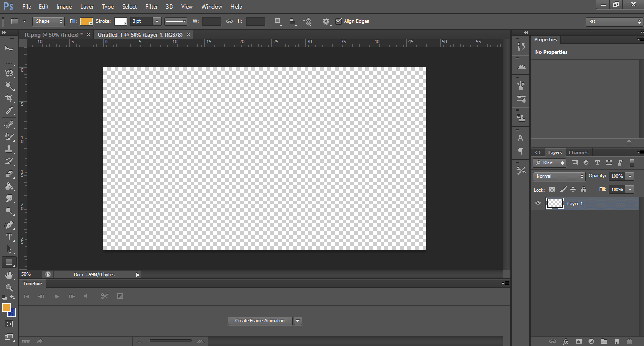Open the stroke line type dropdown
The height and width of the screenshot is (346, 644).
(176, 21)
